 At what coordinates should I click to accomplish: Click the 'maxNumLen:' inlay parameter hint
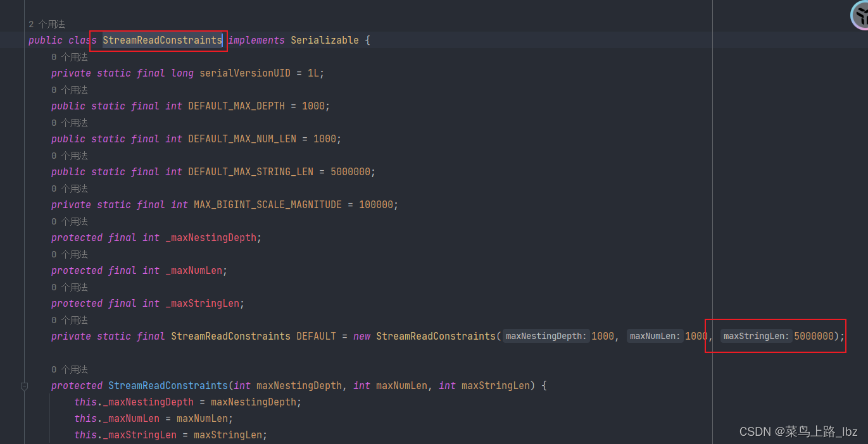pyautogui.click(x=655, y=336)
